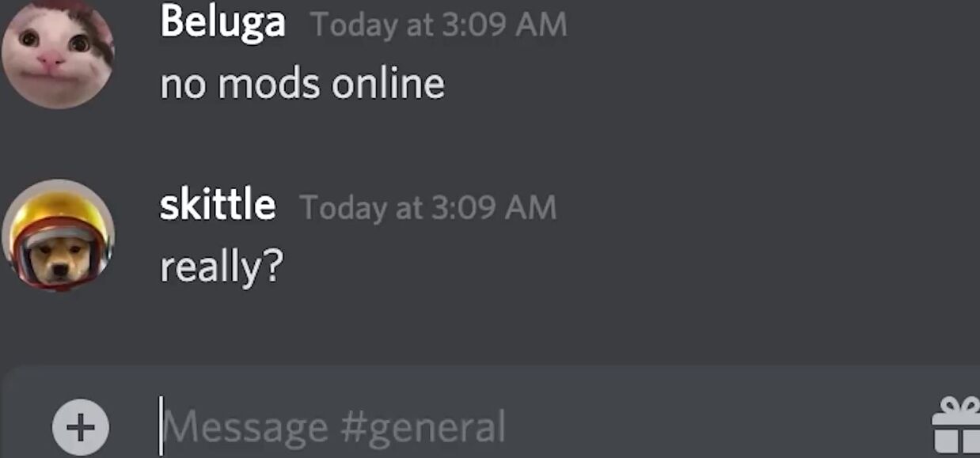980x458 pixels.
Task: Focus the Message #general input field
Action: [x=538, y=427]
